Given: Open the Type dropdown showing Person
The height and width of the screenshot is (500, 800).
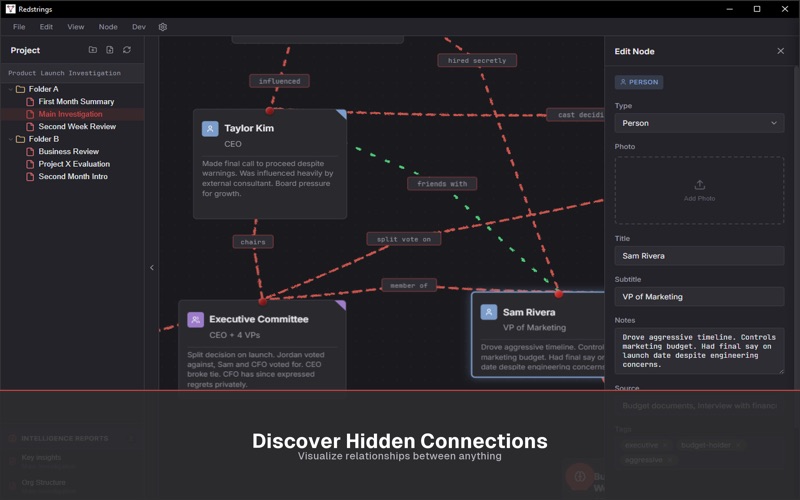Looking at the screenshot, I should click(x=699, y=123).
